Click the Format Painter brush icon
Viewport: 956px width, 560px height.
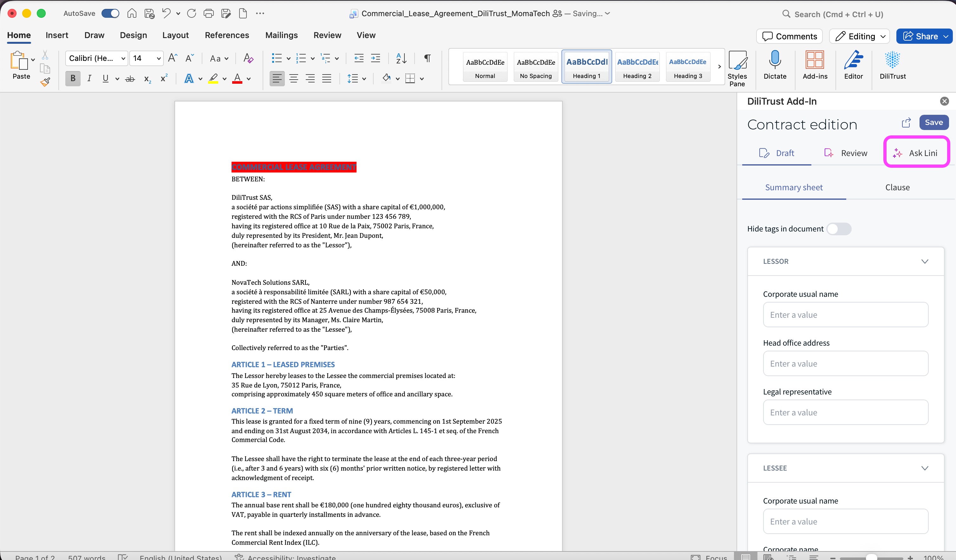tap(45, 82)
